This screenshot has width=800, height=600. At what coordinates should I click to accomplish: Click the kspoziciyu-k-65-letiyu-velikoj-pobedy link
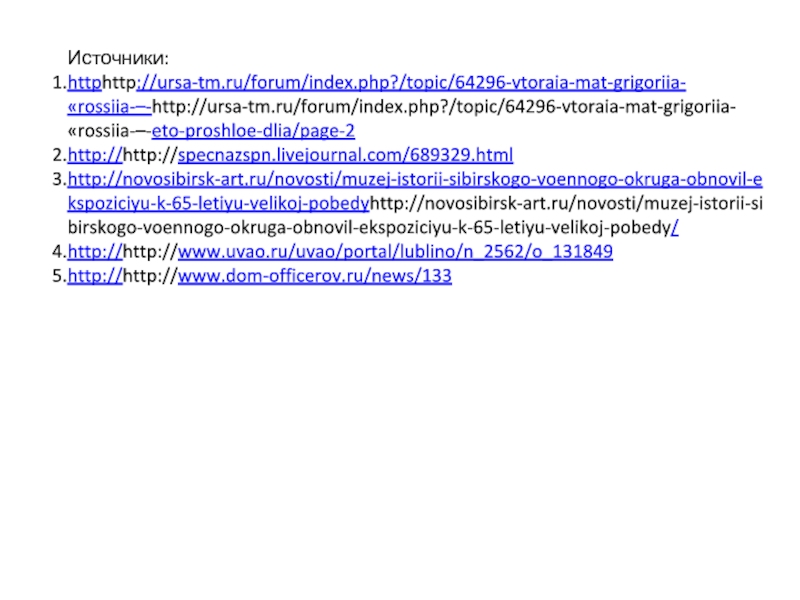[x=218, y=204]
